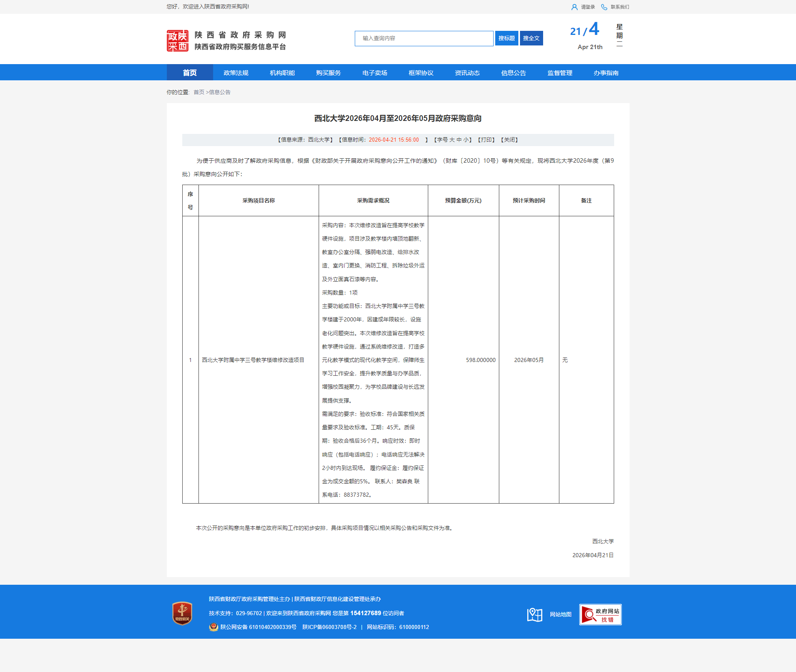The height and width of the screenshot is (672, 796).
Task: Open the 政策法规 menu
Action: coord(236,73)
